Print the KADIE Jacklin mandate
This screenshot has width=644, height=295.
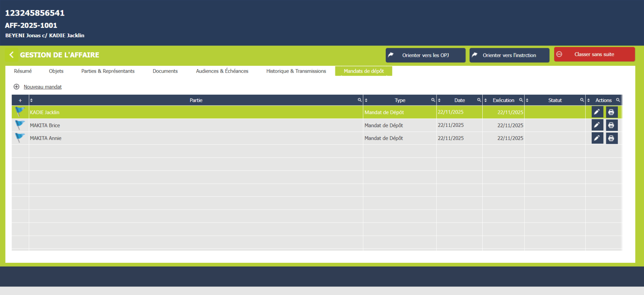click(x=611, y=112)
